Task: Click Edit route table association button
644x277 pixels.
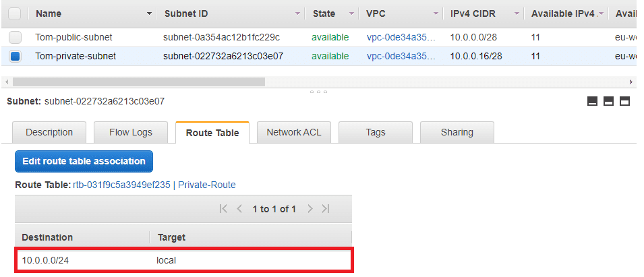Action: pyautogui.click(x=84, y=162)
